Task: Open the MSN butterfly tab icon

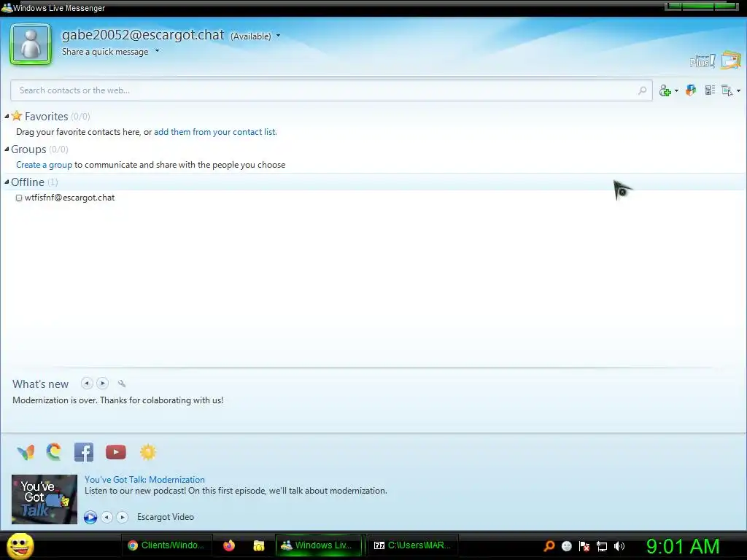Action: click(26, 452)
